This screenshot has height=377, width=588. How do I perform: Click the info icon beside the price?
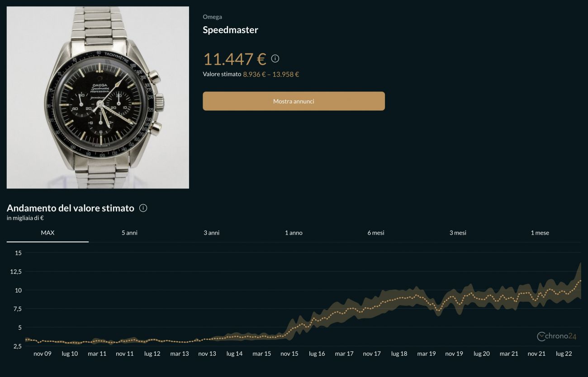coord(275,59)
